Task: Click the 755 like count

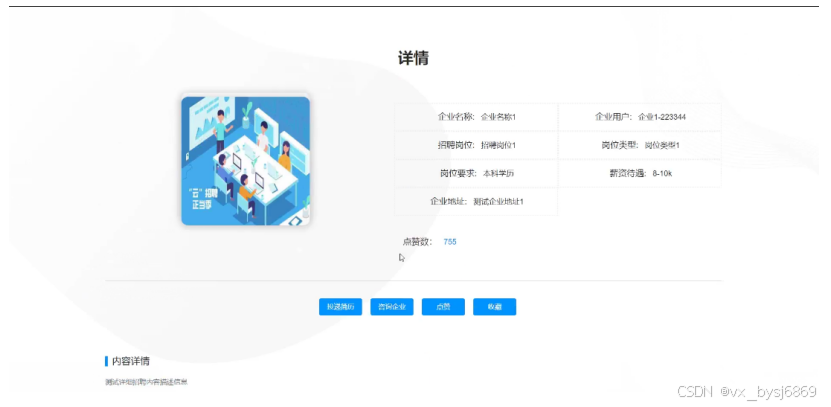Action: point(449,242)
